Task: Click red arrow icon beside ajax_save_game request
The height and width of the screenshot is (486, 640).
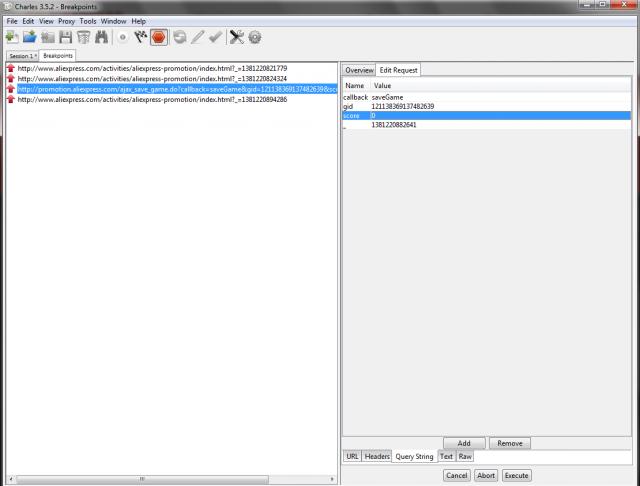Action: pyautogui.click(x=11, y=89)
